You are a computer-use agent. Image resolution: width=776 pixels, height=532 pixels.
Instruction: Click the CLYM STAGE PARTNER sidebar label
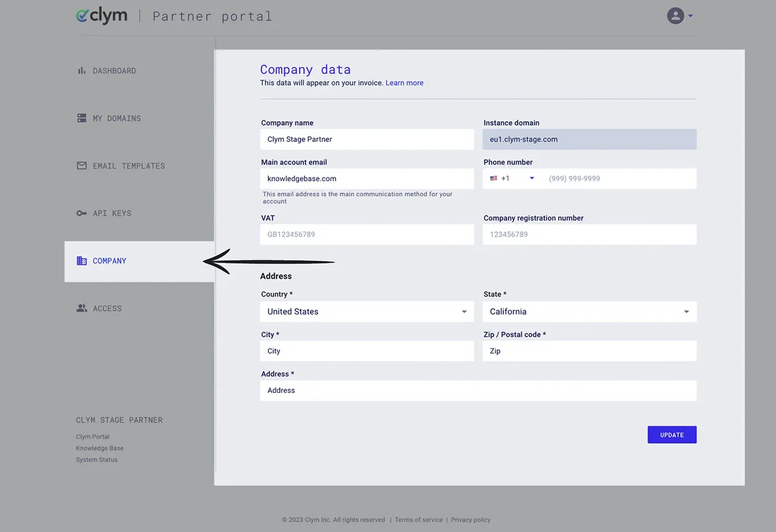click(120, 420)
